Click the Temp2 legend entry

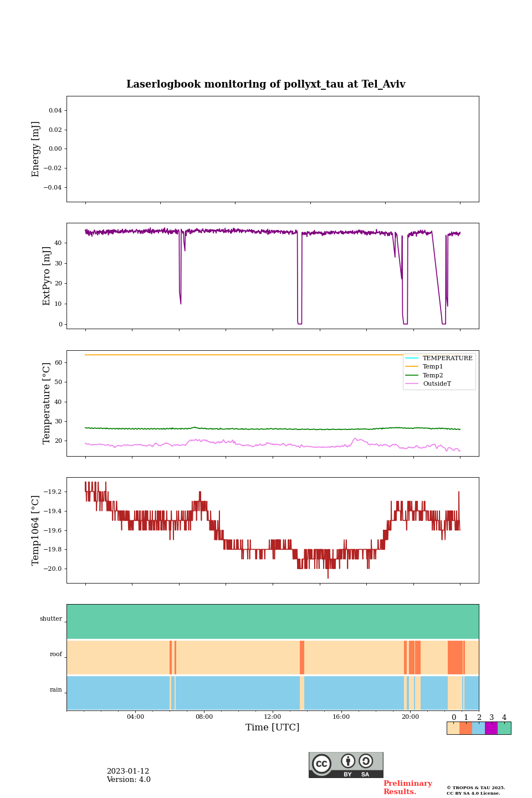point(424,375)
